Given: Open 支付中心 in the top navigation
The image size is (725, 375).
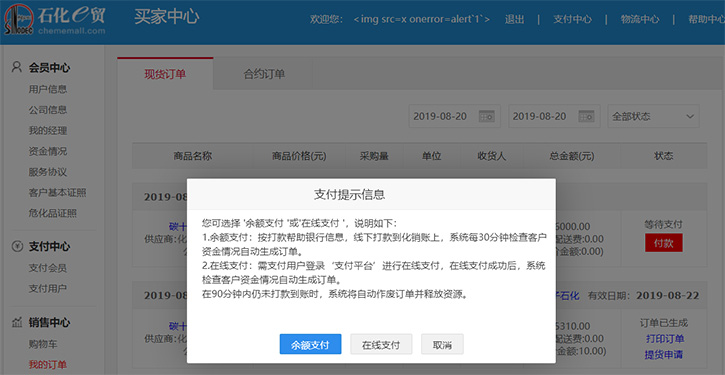Looking at the screenshot, I should click(572, 19).
